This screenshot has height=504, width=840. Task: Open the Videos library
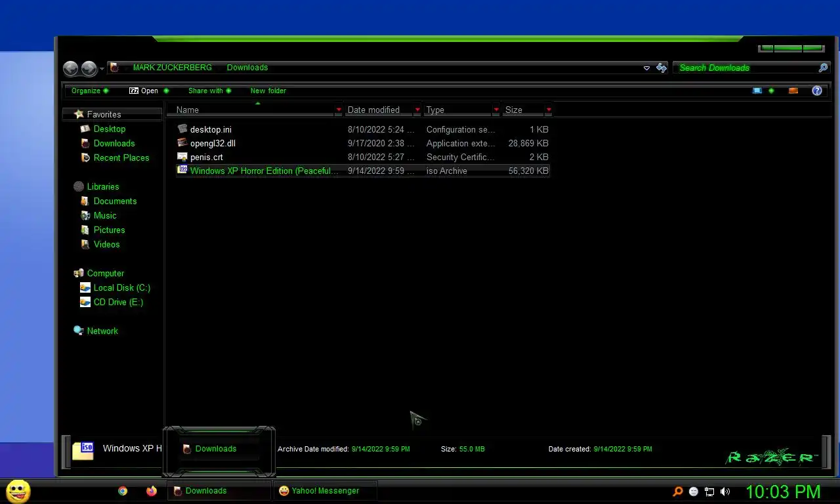pyautogui.click(x=106, y=244)
